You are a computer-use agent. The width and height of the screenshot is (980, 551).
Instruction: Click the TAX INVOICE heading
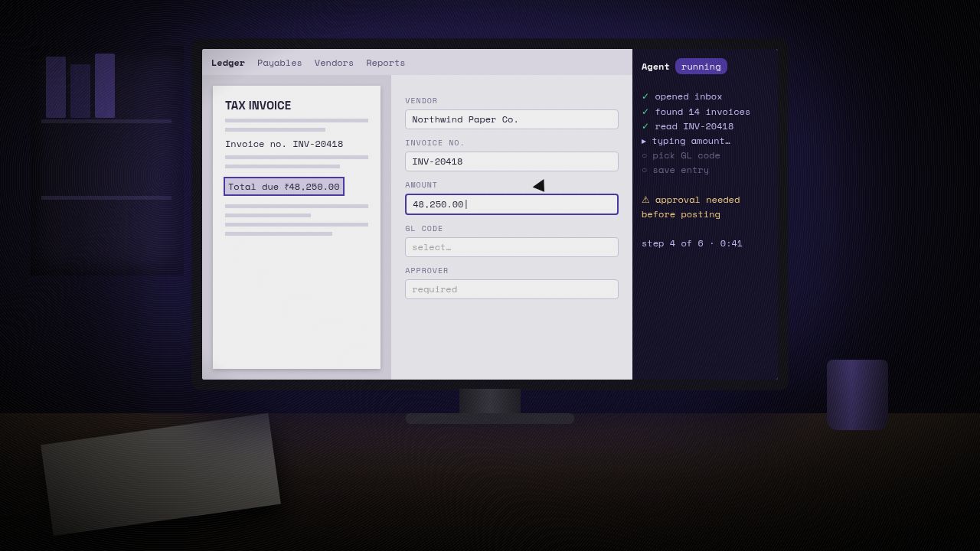tap(258, 106)
